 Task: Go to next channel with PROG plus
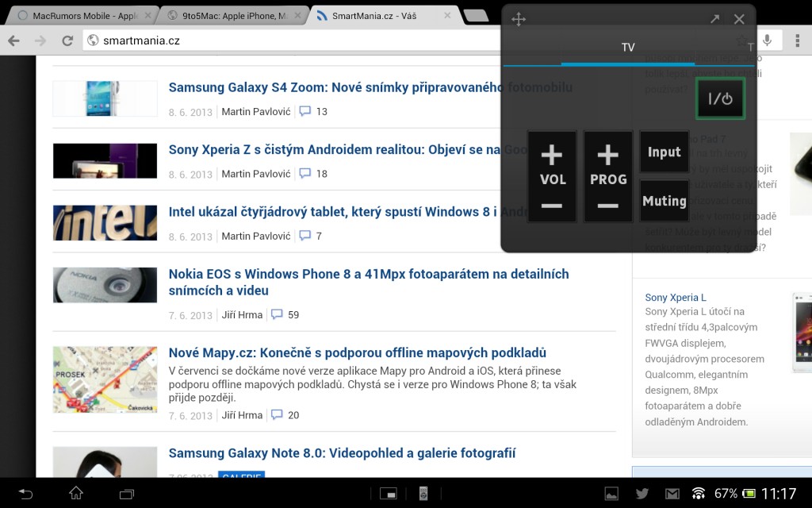pyautogui.click(x=608, y=155)
